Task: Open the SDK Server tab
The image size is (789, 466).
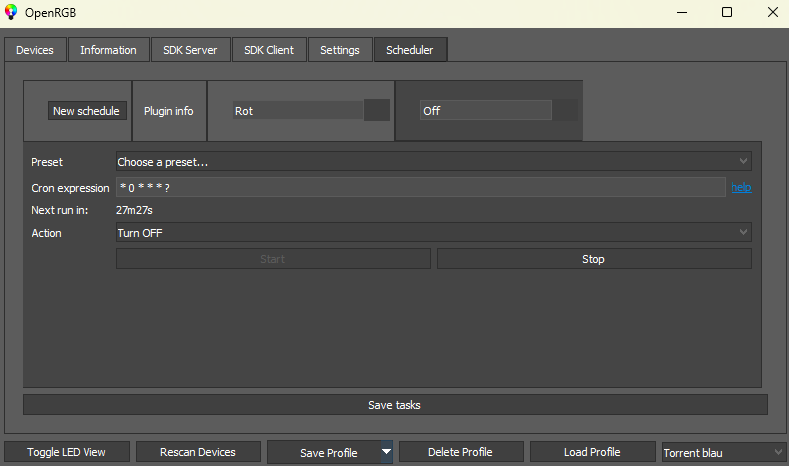Action: [x=190, y=50]
